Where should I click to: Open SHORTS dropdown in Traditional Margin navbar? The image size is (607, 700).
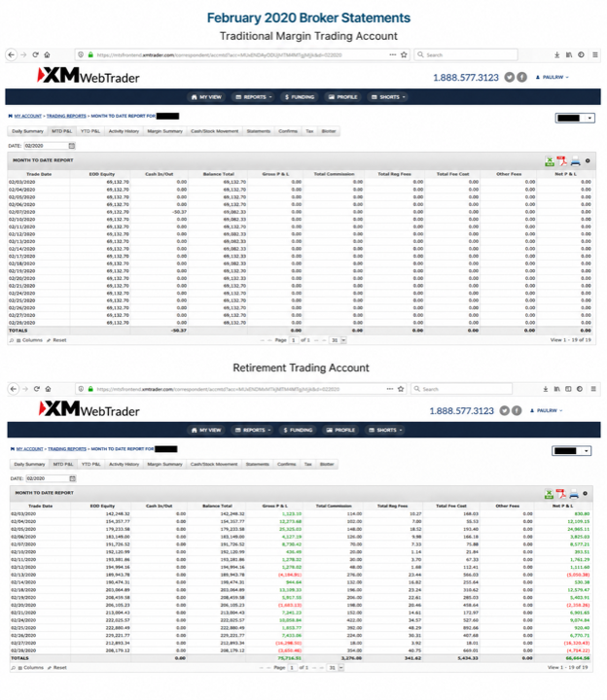pos(387,97)
